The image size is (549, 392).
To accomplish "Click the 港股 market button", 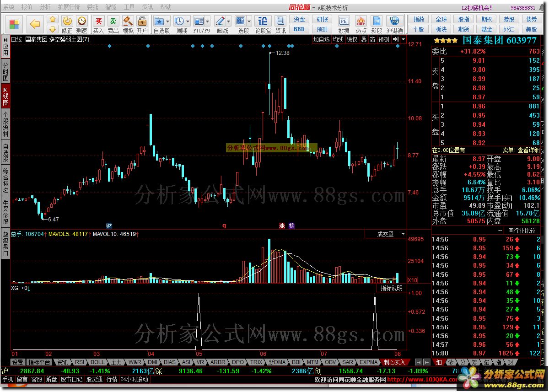I will (x=509, y=19).
